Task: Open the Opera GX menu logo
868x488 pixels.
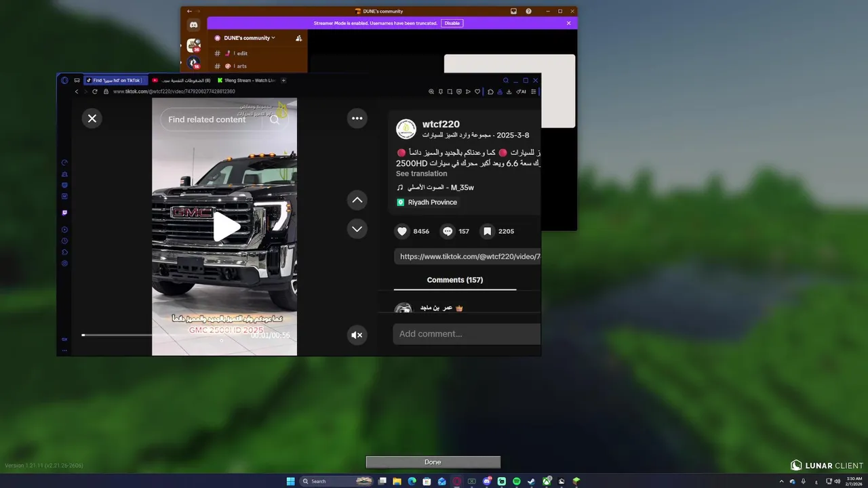Action: click(x=64, y=80)
